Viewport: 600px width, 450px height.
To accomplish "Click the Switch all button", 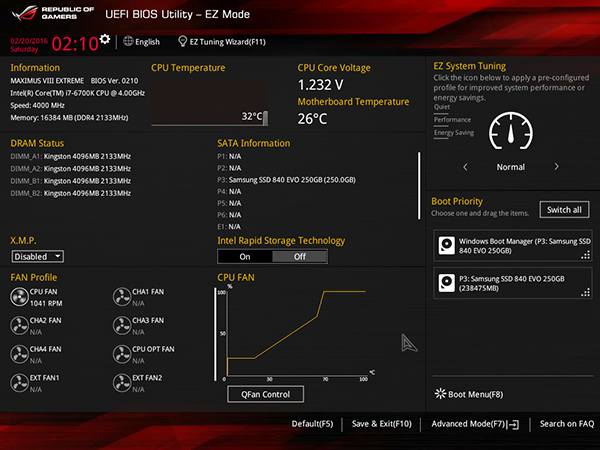I will click(564, 210).
